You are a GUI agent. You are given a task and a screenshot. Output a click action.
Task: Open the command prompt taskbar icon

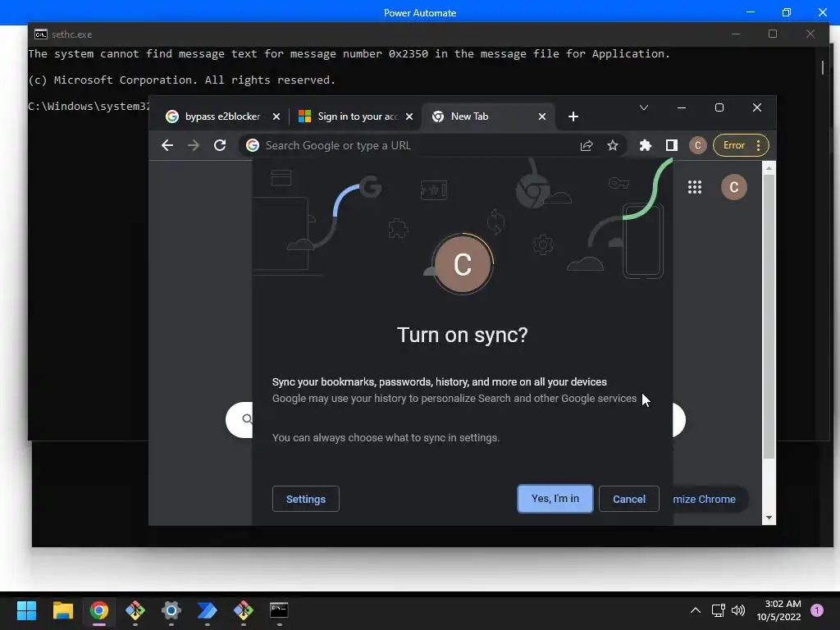(x=279, y=610)
